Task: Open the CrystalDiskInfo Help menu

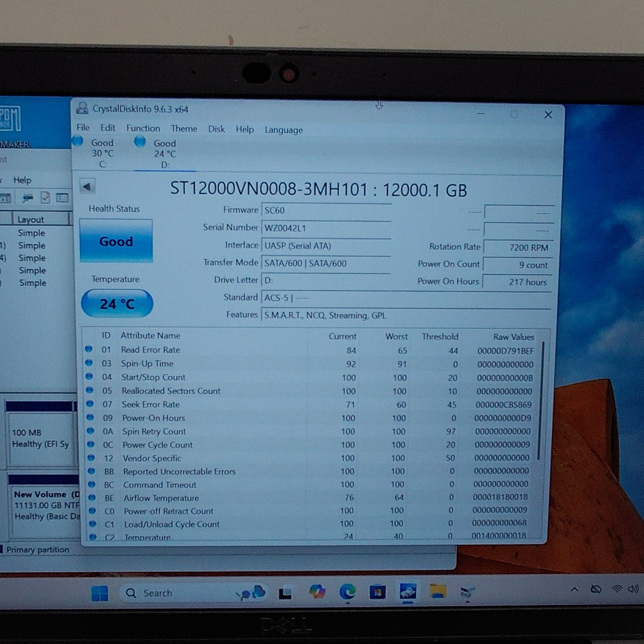Action: 245,129
